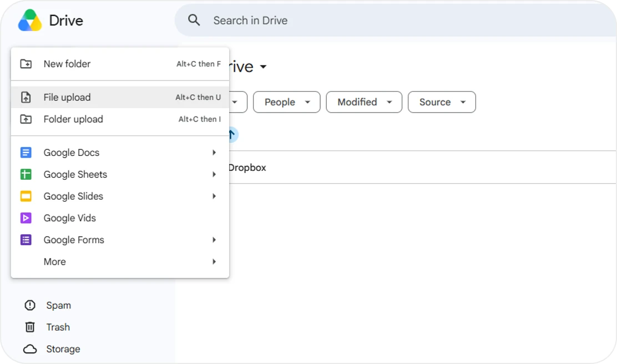The image size is (617, 364).
Task: Open the My Drive title dropdown arrow
Action: click(x=263, y=67)
